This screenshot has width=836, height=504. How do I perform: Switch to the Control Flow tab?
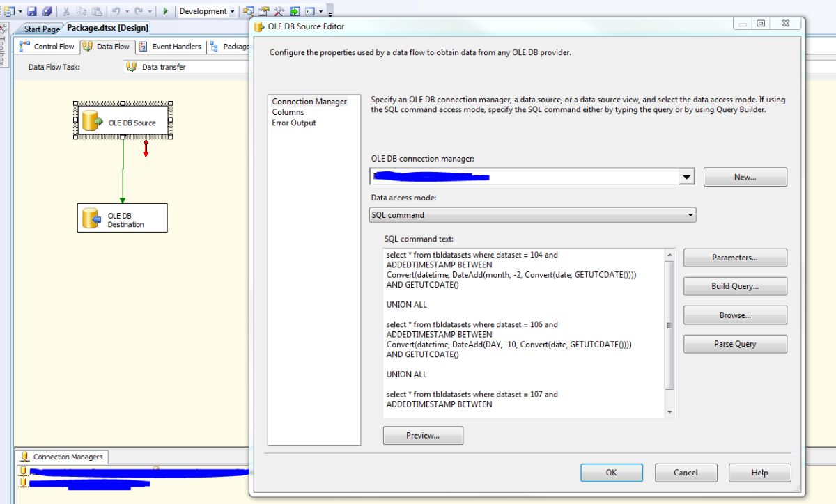coord(47,47)
